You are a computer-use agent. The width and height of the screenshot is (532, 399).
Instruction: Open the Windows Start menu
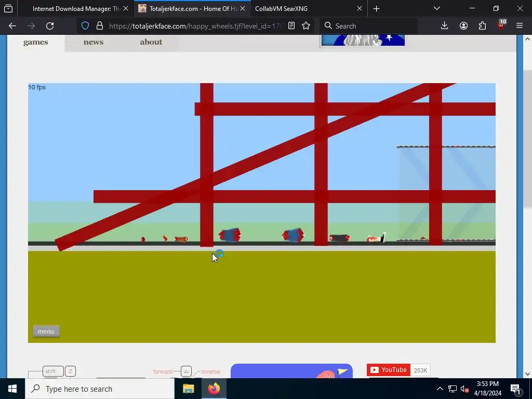12,389
